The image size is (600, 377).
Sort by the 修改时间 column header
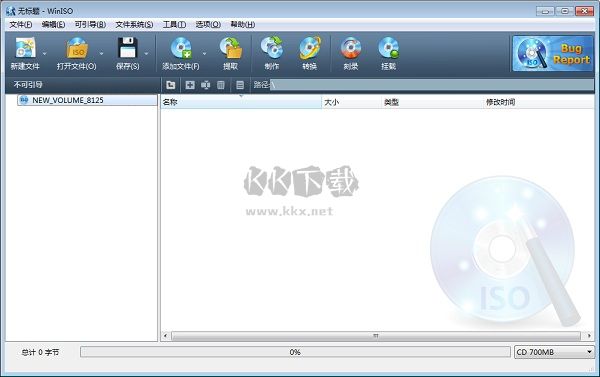coord(538,102)
